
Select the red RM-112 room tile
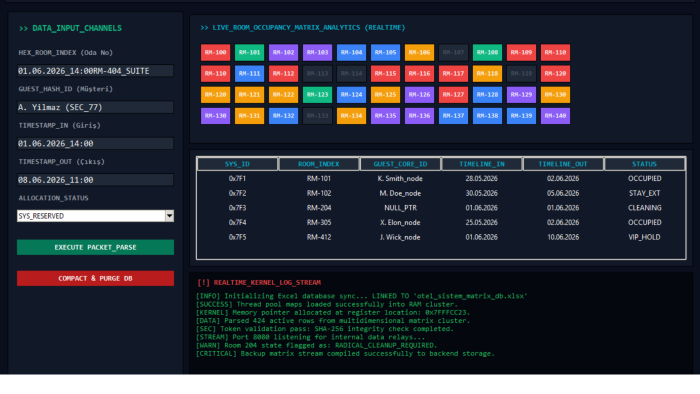pos(283,74)
